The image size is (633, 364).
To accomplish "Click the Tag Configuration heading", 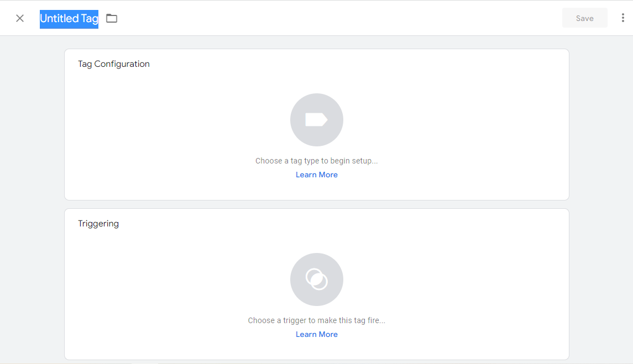I will tap(114, 64).
